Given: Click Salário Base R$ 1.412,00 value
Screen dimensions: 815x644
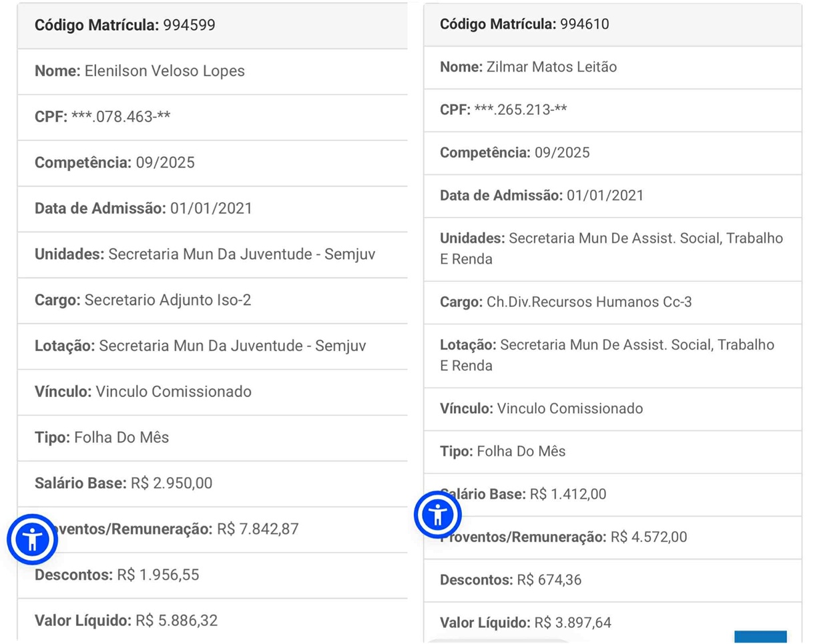Looking at the screenshot, I should click(567, 495).
